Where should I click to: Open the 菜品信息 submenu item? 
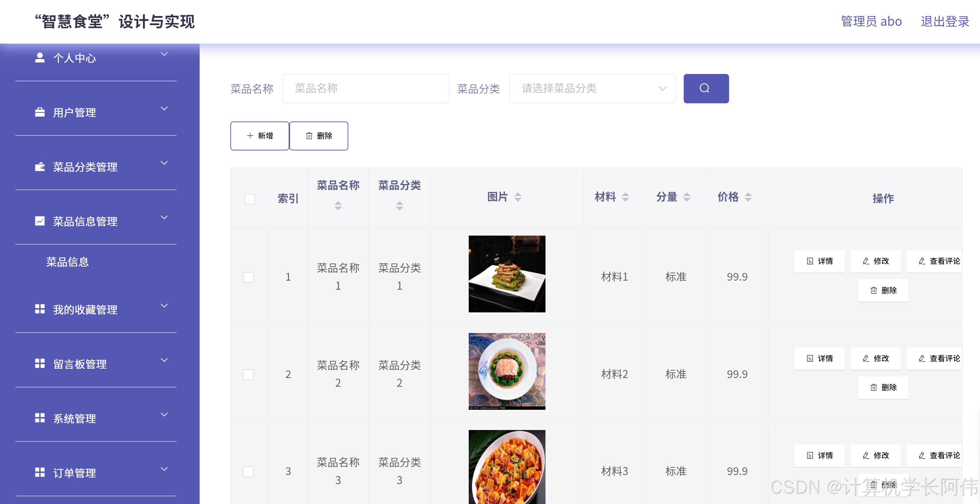click(x=67, y=262)
